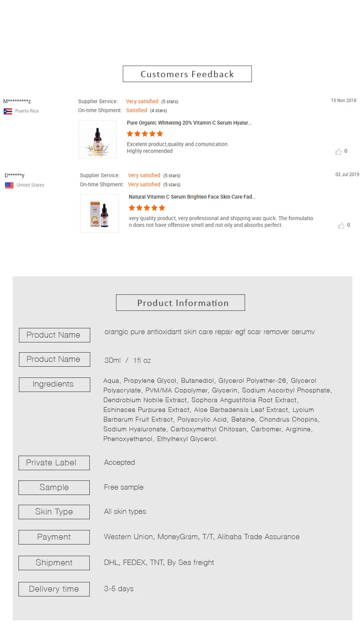
Task: Click the United States flag icon
Action: coord(9,185)
